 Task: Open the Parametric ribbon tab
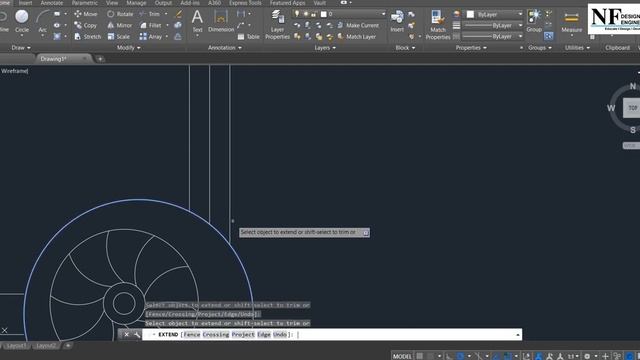84,3
